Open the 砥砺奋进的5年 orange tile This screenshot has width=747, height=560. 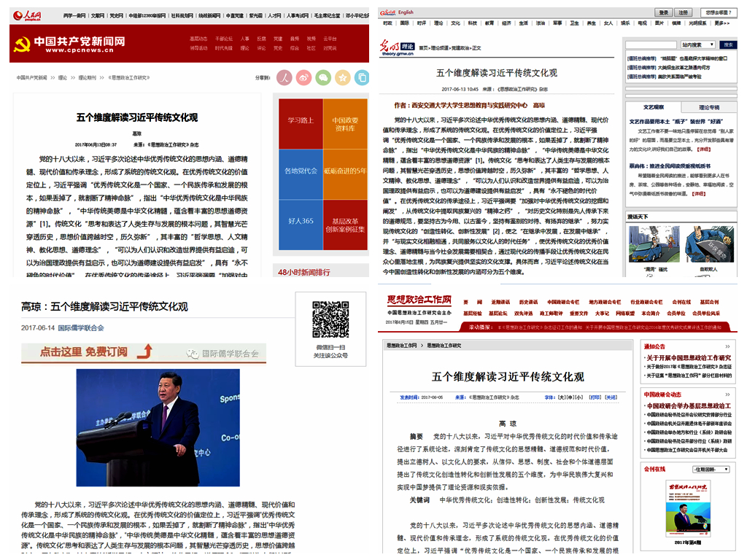coord(345,174)
